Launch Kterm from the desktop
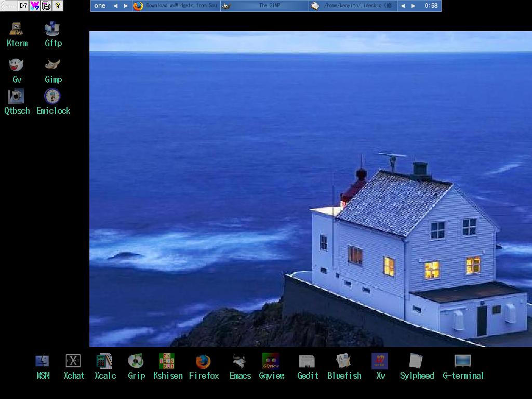Viewport: 532px width, 399px height. click(x=17, y=29)
